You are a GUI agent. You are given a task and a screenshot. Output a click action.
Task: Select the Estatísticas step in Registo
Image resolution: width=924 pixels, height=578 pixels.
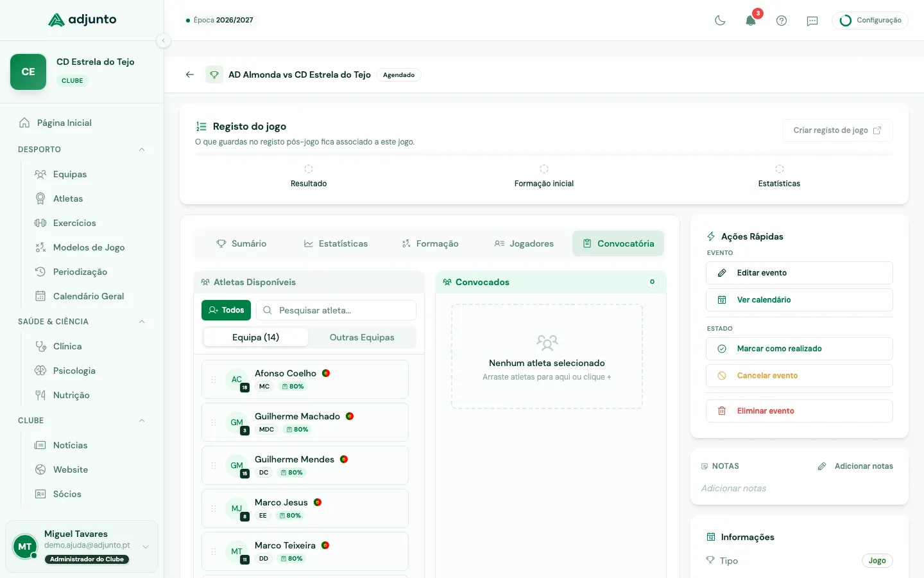[x=779, y=177]
